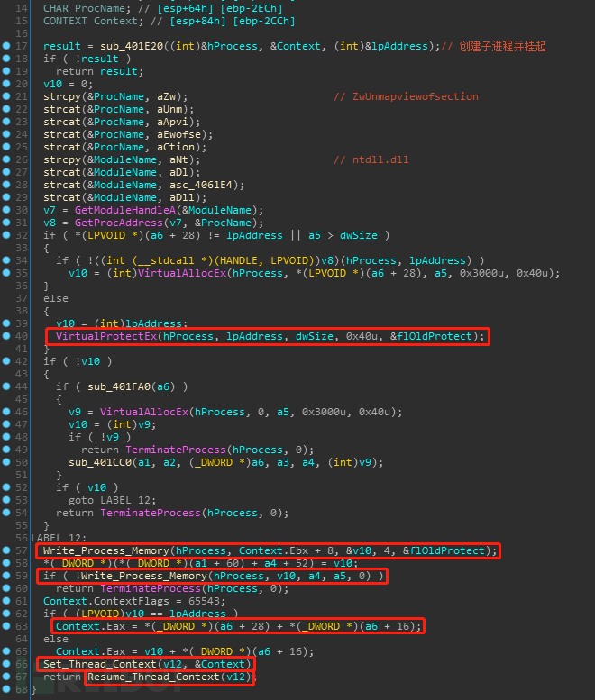The height and width of the screenshot is (700, 595).
Task: Toggle breakpoint dot on line 31
Action: 6,222
